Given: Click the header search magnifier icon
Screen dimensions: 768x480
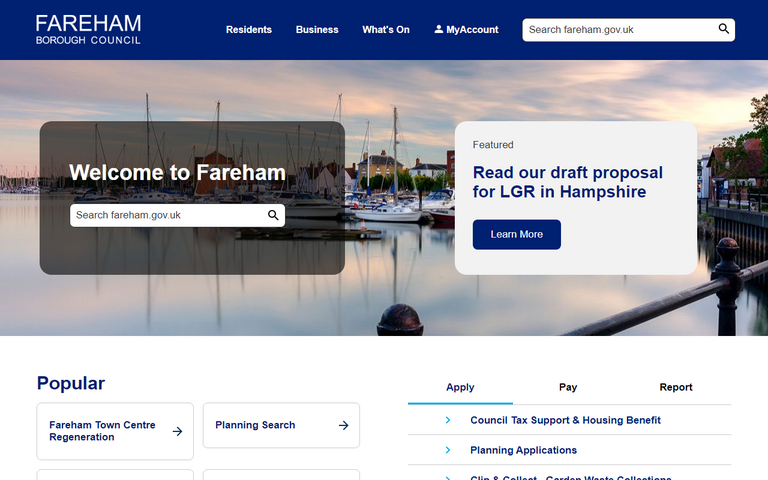Looking at the screenshot, I should (x=724, y=29).
